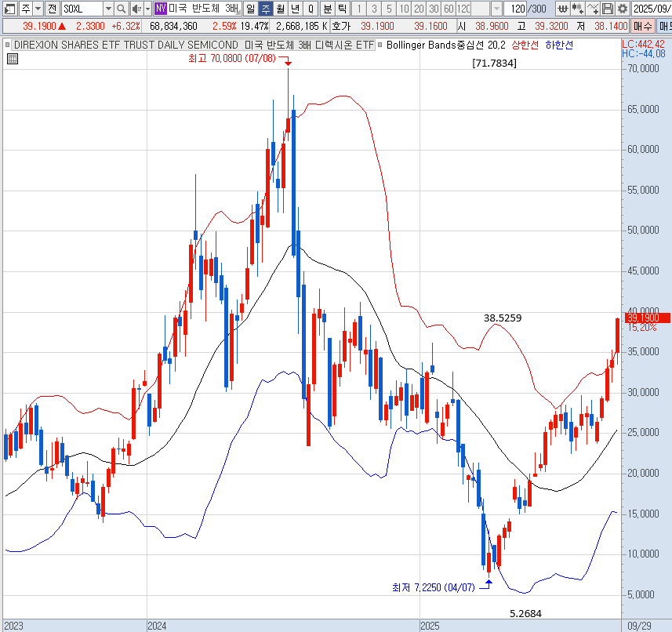The height and width of the screenshot is (632, 672).
Task: Open chart settings gear icon
Action: pos(622,9)
